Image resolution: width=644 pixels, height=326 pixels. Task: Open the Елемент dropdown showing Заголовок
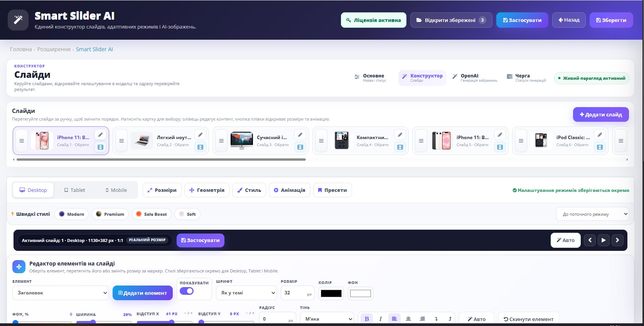pyautogui.click(x=61, y=293)
